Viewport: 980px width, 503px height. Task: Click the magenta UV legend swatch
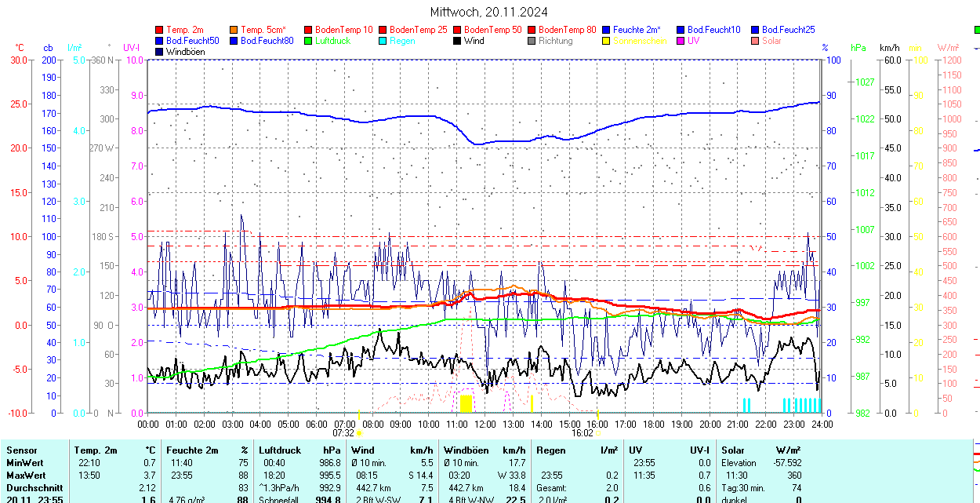(x=681, y=41)
